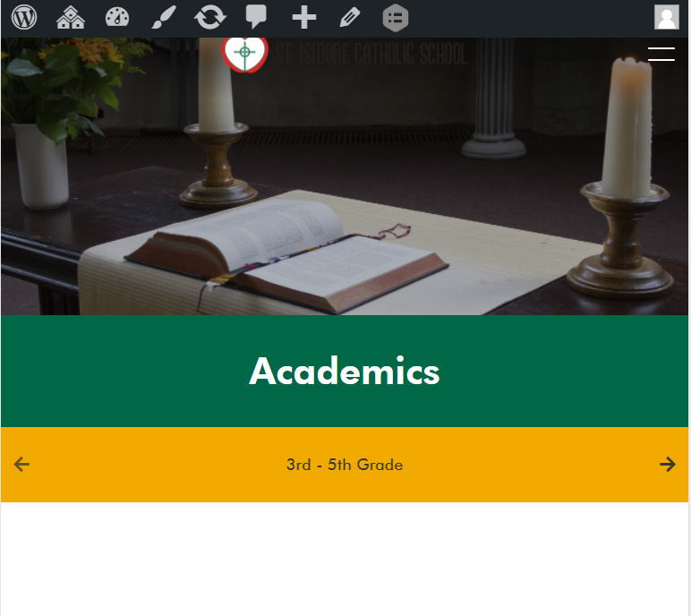Go to next grade with right arrow
Viewport: 691px width, 616px height.
point(668,465)
